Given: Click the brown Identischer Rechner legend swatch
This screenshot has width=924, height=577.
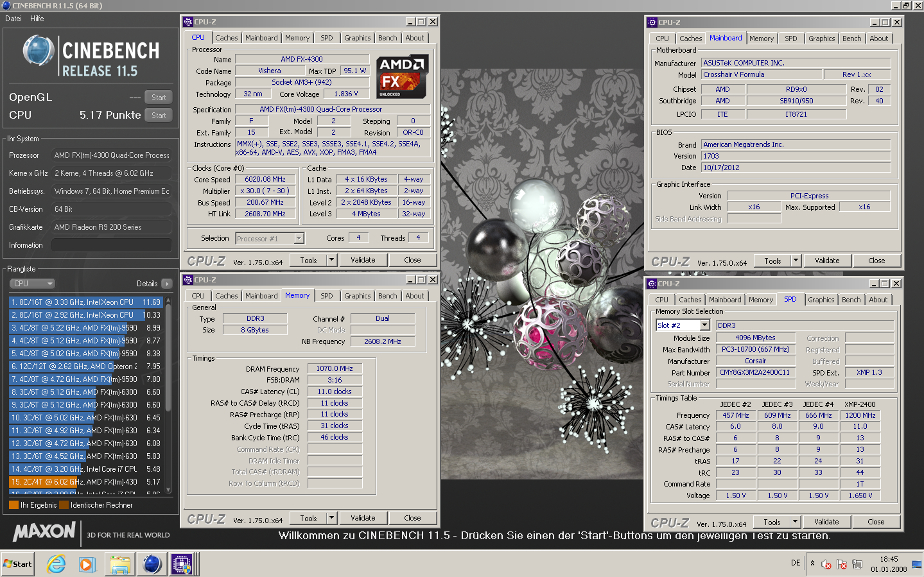Looking at the screenshot, I should [64, 505].
